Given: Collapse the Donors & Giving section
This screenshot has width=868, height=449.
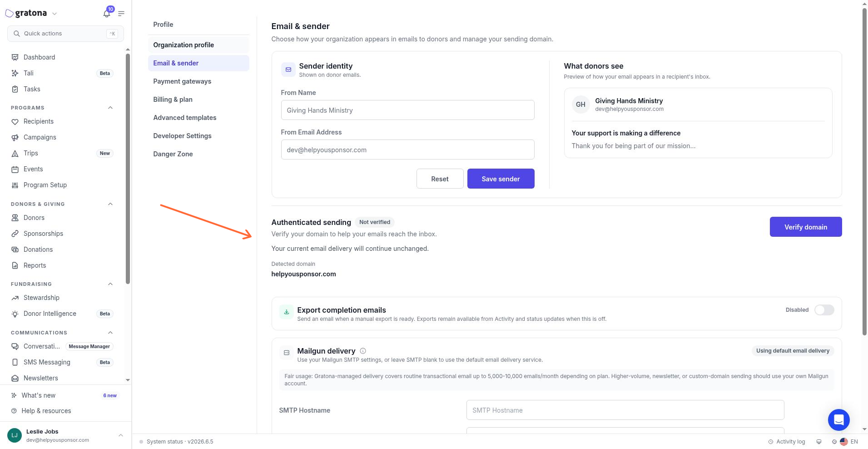Looking at the screenshot, I should click(x=110, y=204).
